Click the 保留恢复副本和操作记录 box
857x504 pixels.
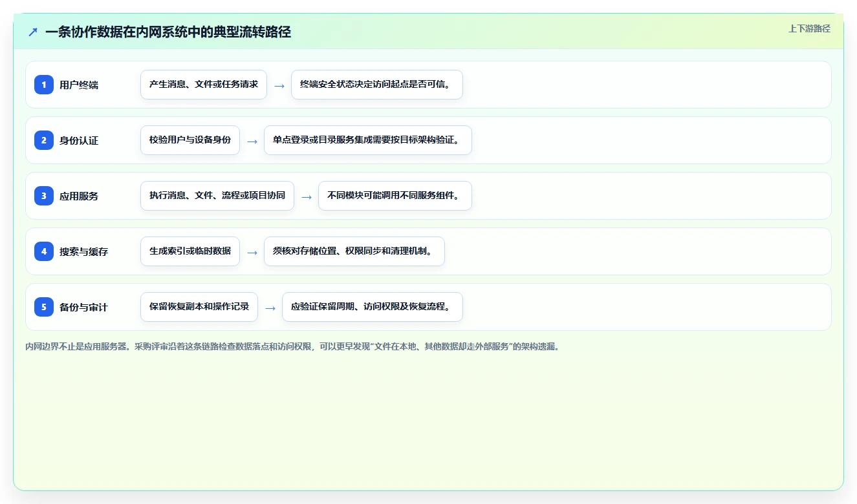tap(199, 307)
